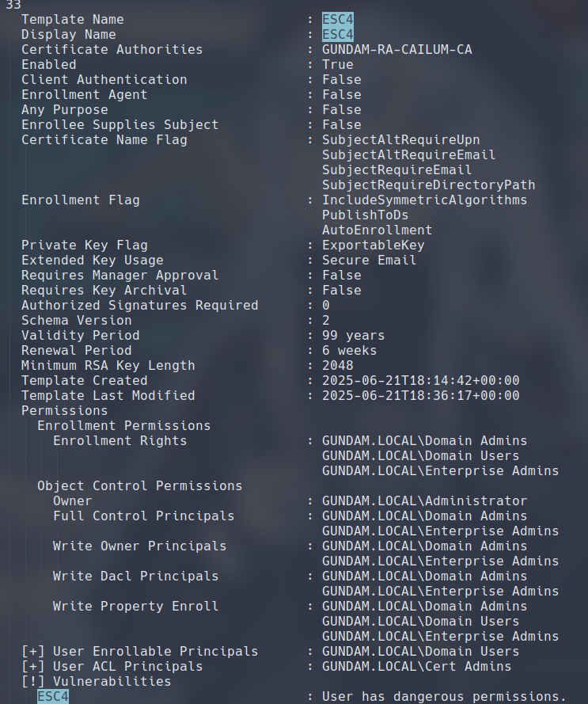Select the ESC4 value beside Display Name
588x704 pixels.
click(x=337, y=34)
